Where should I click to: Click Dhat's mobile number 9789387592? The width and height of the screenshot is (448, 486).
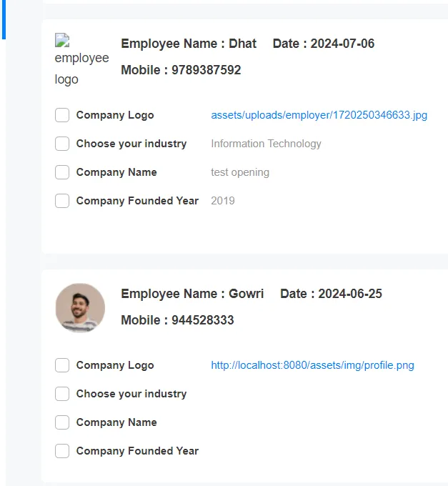(x=206, y=70)
